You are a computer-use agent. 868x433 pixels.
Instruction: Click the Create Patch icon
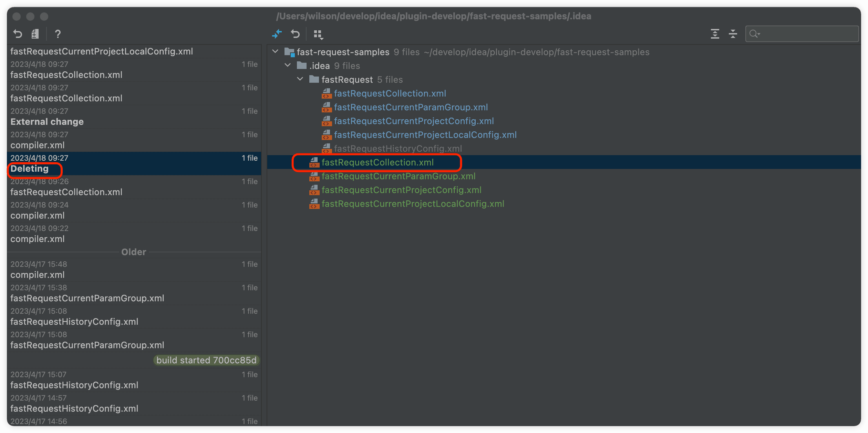(x=35, y=34)
